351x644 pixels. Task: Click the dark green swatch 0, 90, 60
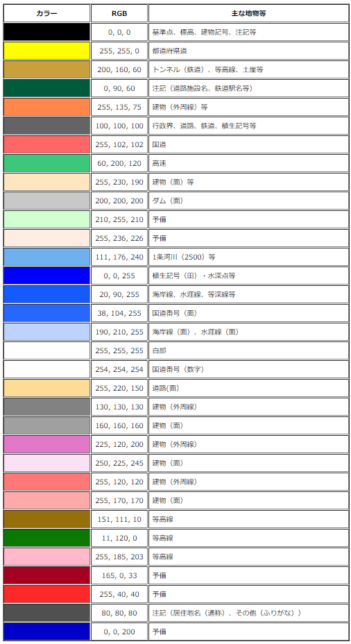click(x=46, y=88)
